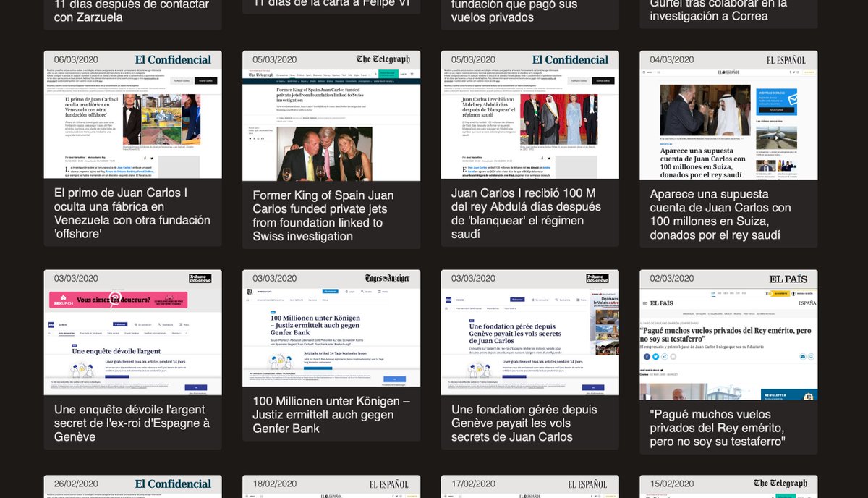Open headline 'Aparece una supuesta cuenta de Juan Carlos'
868x498 pixels.
(x=720, y=215)
